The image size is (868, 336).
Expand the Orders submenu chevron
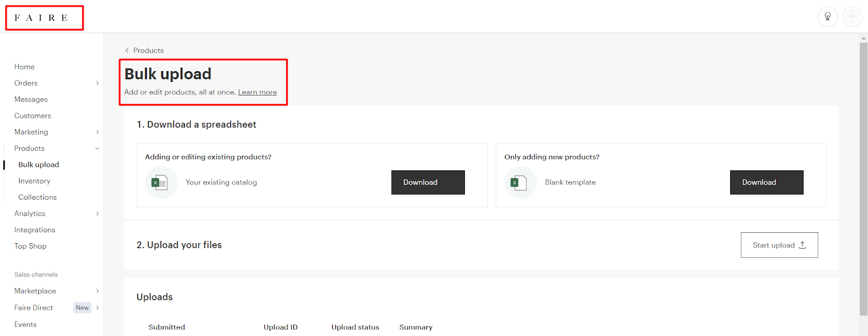pyautogui.click(x=98, y=83)
